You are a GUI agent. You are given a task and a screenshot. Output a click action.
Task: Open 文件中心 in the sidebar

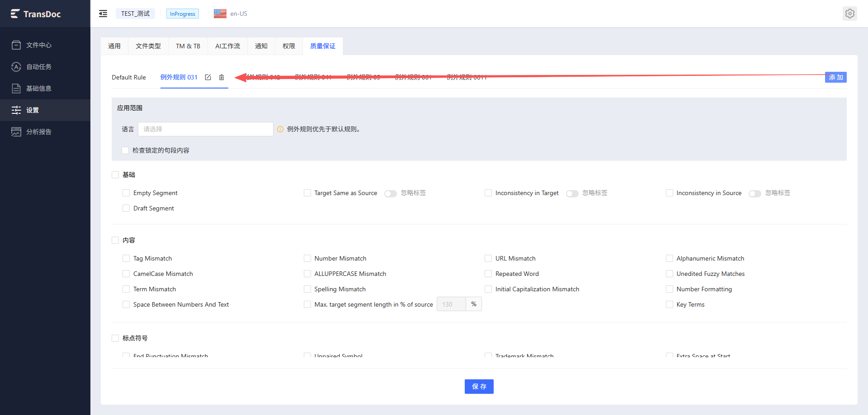click(45, 45)
